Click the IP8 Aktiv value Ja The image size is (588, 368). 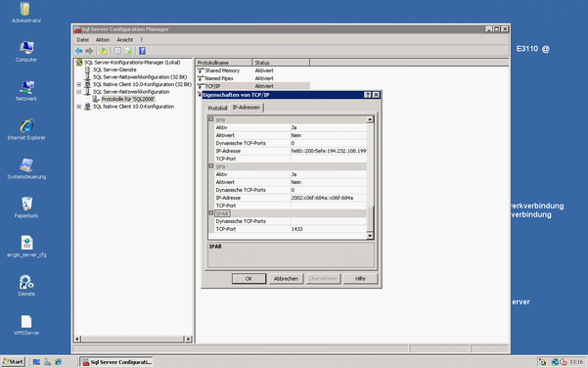coord(328,127)
